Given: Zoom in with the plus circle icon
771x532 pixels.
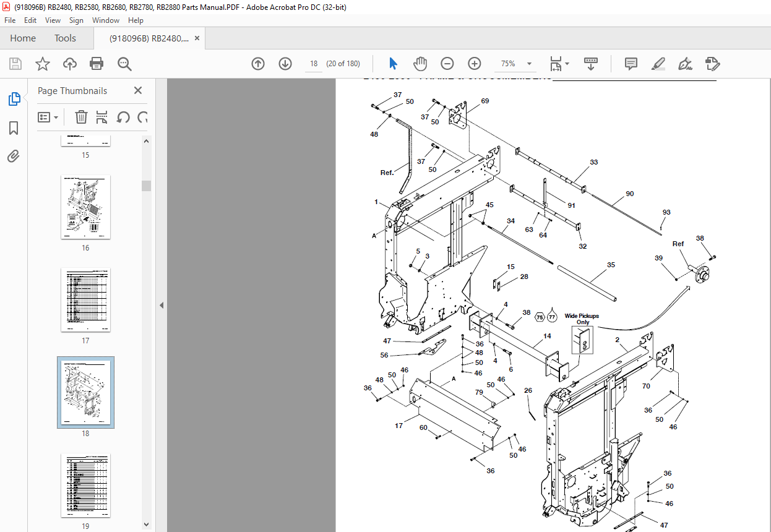Looking at the screenshot, I should (x=475, y=64).
